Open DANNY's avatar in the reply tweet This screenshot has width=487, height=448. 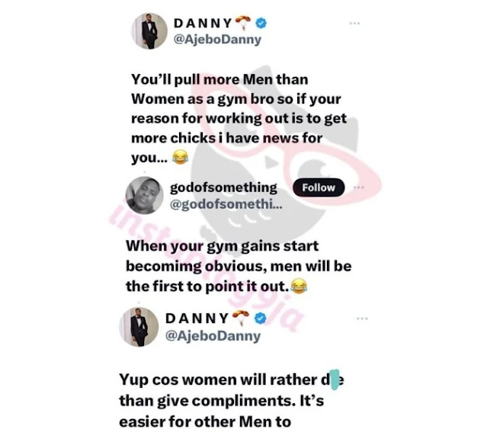point(139,327)
